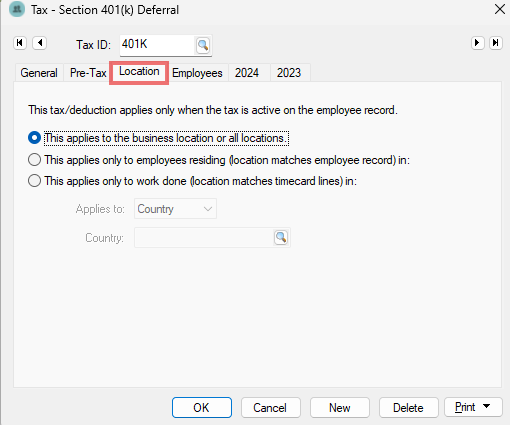Screen dimensions: 510x425
Task: Switch to the General tab
Action: click(x=39, y=73)
